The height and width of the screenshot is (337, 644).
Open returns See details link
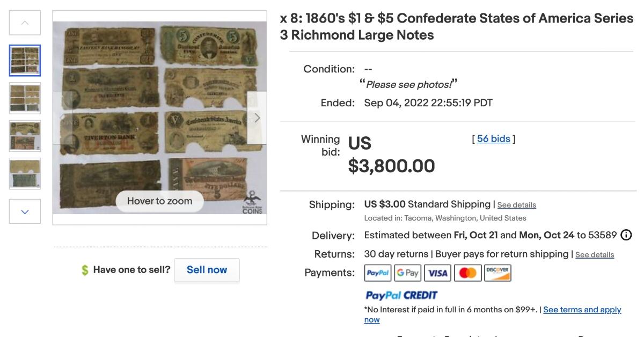click(x=595, y=255)
